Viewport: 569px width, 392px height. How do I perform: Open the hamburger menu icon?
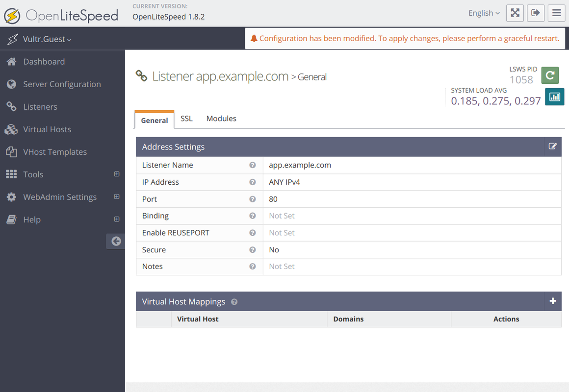pyautogui.click(x=556, y=13)
